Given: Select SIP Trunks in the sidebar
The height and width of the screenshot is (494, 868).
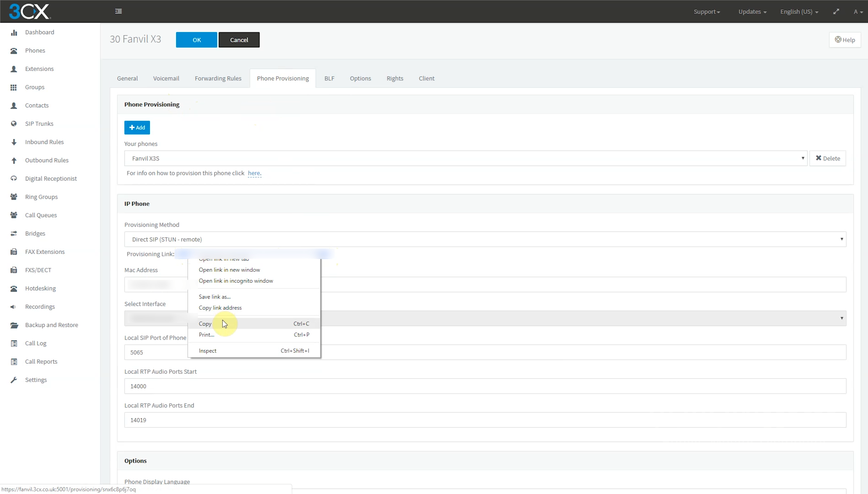Looking at the screenshot, I should click(x=38, y=123).
